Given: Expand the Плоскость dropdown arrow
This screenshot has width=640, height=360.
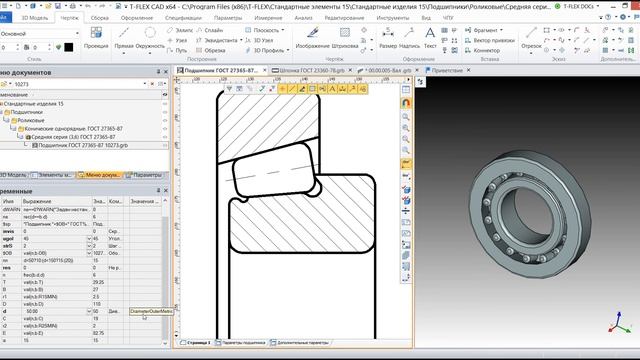Looking at the screenshot, I should tap(283, 30).
